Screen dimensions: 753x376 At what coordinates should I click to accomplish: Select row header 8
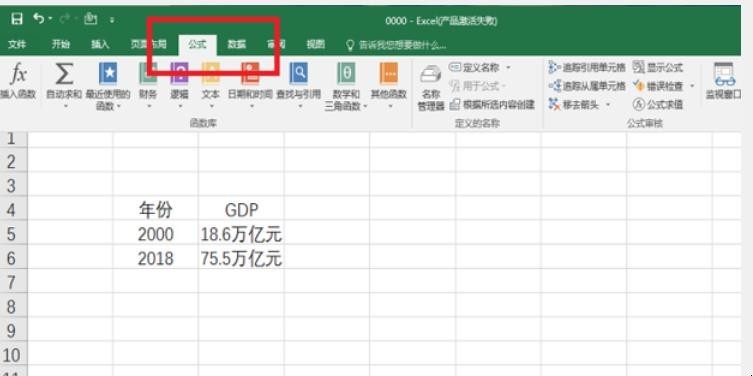(13, 305)
